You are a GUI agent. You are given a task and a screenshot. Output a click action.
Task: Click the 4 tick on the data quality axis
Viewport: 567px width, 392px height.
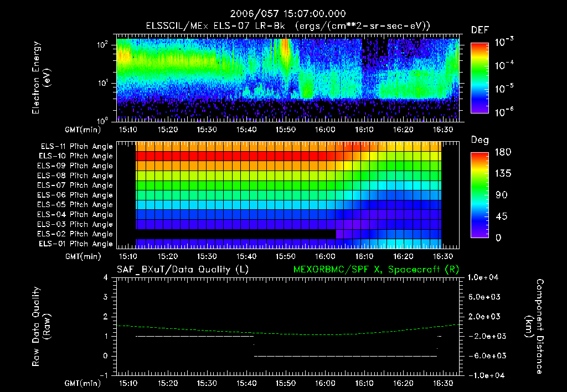coord(106,278)
